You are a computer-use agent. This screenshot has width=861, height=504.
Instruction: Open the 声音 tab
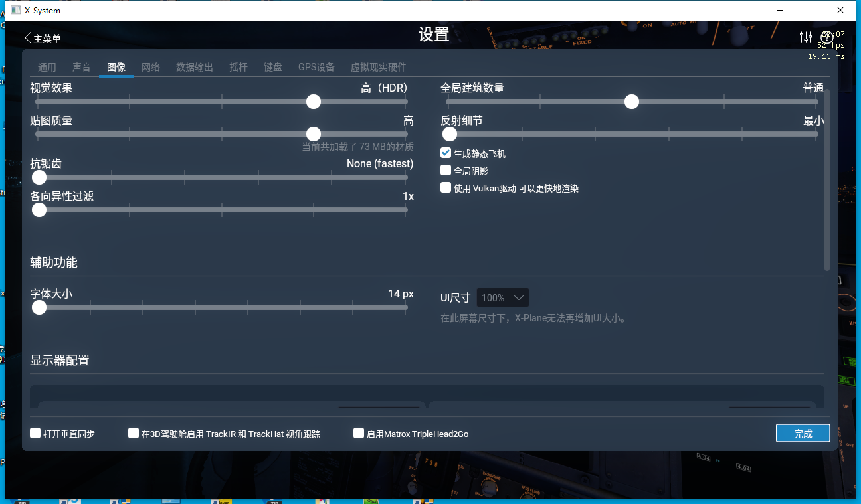coord(82,67)
